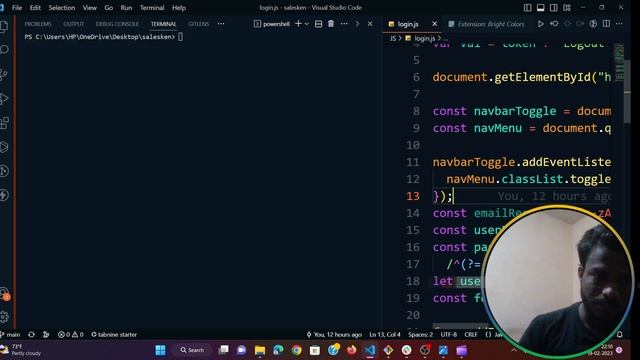Switch to the Debug Console tab
640x360 pixels.
point(117,24)
